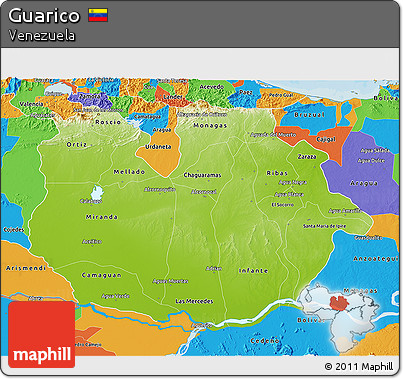Select the Paez label
This screenshot has height=379, width=403.
pos(246,92)
